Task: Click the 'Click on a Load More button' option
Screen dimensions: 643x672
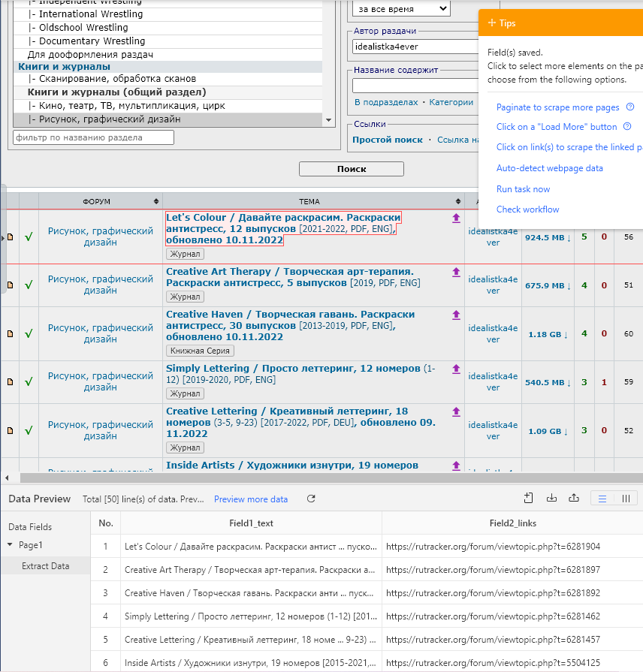Action: (x=557, y=126)
